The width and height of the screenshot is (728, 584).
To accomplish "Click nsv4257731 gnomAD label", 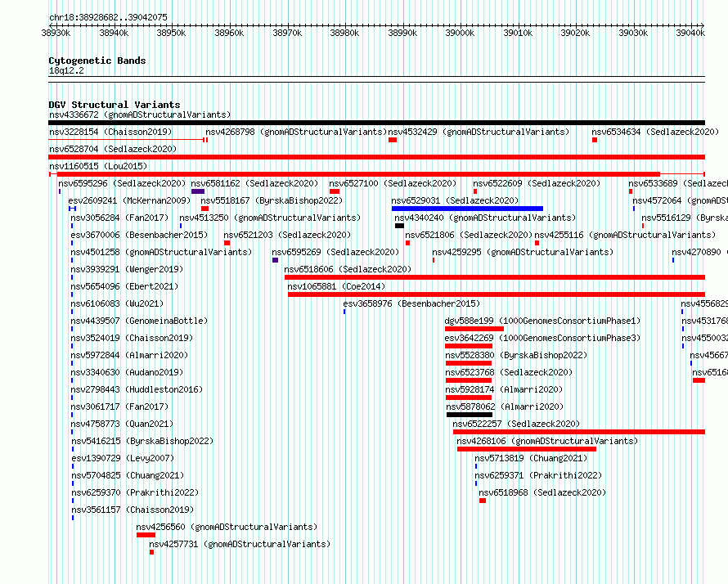I will tap(240, 544).
